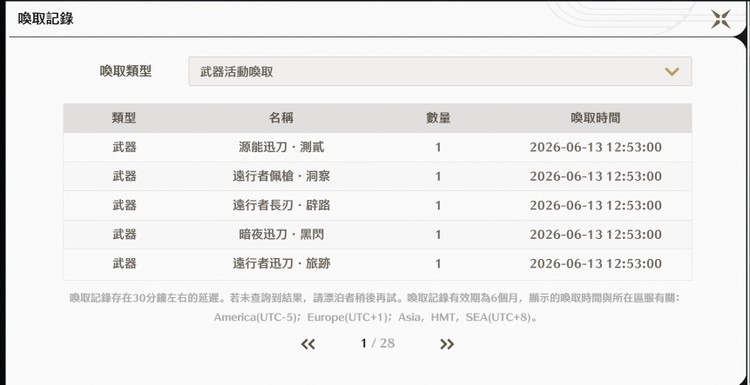Click the 名稱 column header
750x385 pixels.
pos(281,118)
